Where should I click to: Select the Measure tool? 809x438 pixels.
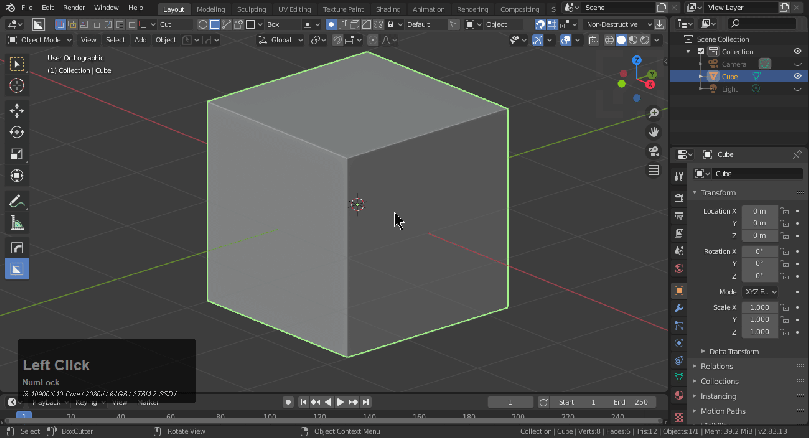click(x=17, y=223)
